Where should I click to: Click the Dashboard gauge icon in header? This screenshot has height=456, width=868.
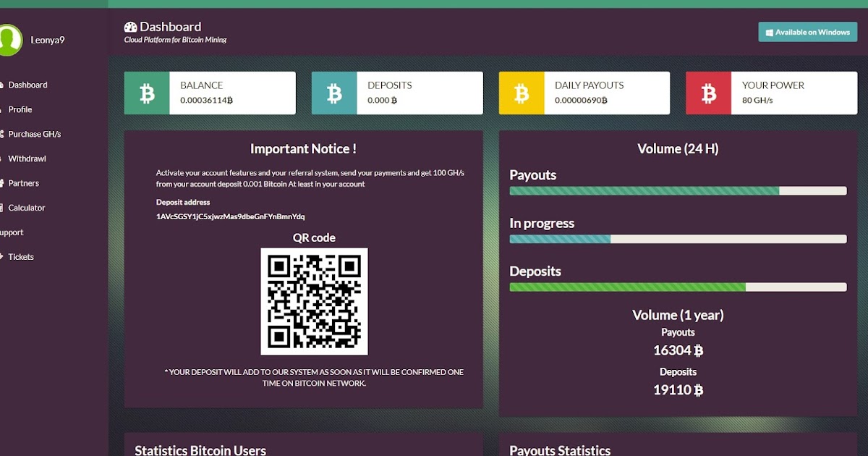pyautogui.click(x=131, y=28)
